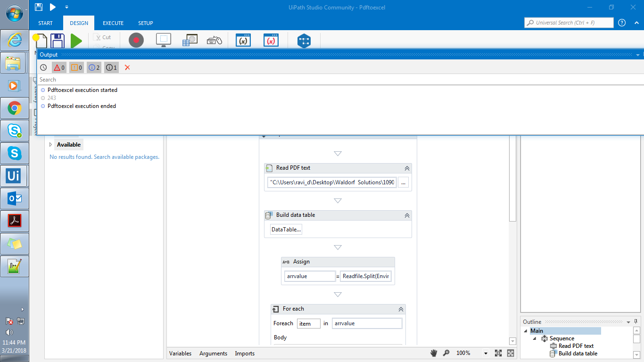Open the Imports panel tab
The image size is (644, 362).
point(245,354)
